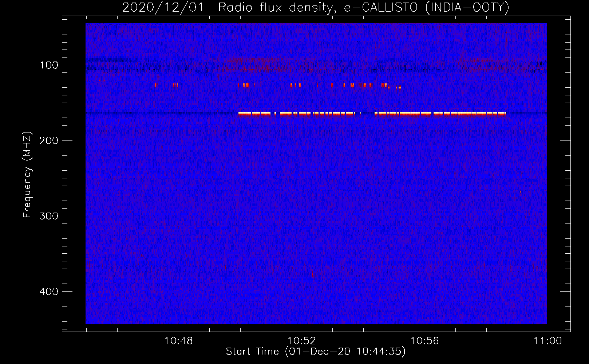Click the "200" frequency tick label
Image resolution: width=589 pixels, height=364 pixels.
(x=49, y=141)
